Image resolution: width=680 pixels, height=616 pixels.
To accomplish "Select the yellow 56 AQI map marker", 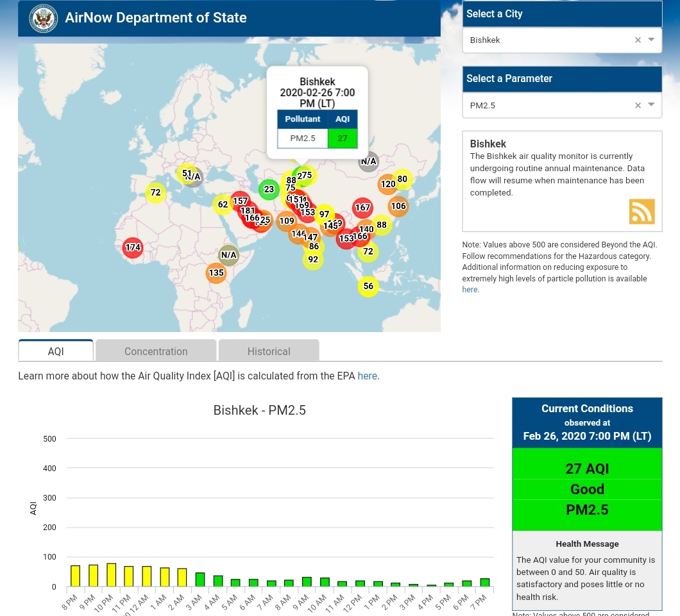I will click(368, 287).
